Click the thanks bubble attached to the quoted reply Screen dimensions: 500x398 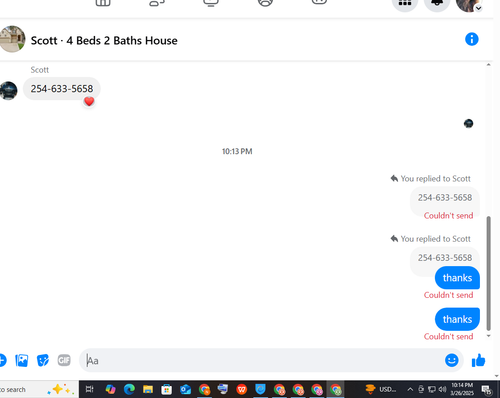pyautogui.click(x=457, y=278)
